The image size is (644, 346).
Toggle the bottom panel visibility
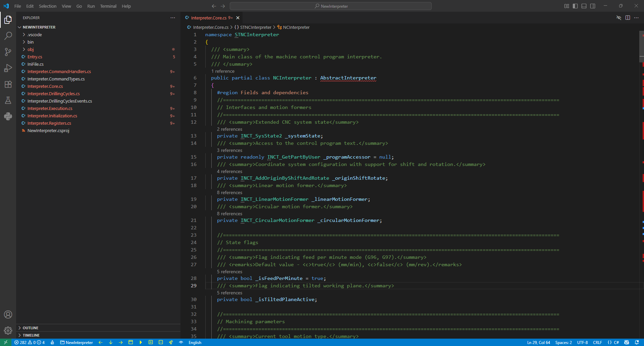click(x=584, y=6)
